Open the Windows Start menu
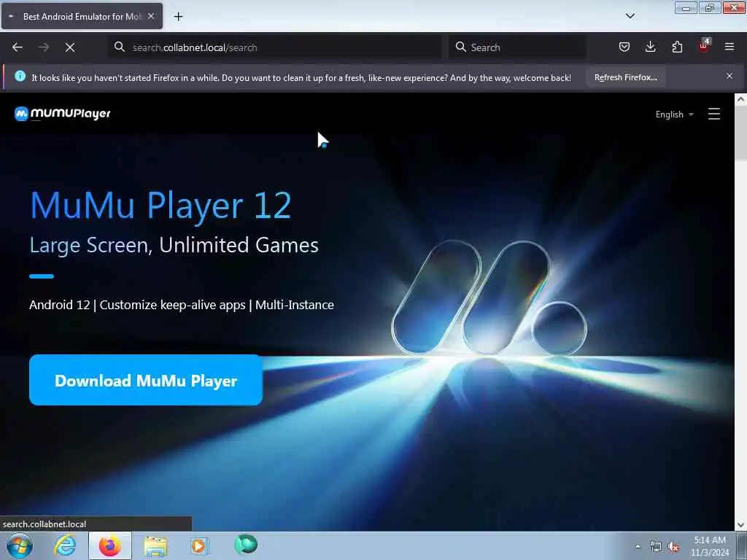 tap(20, 545)
